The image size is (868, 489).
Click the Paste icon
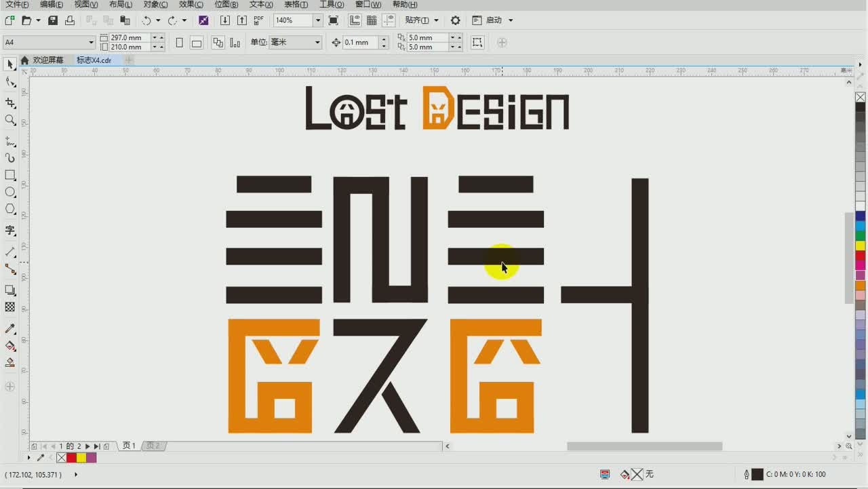pyautogui.click(x=125, y=20)
